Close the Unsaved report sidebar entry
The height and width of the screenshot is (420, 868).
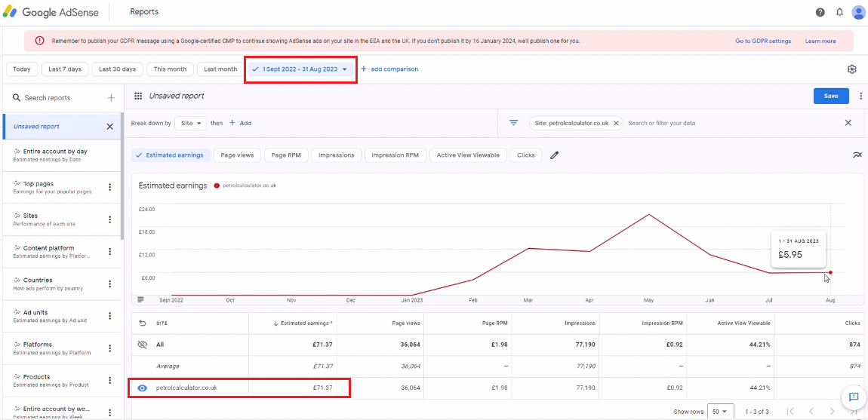pos(109,127)
